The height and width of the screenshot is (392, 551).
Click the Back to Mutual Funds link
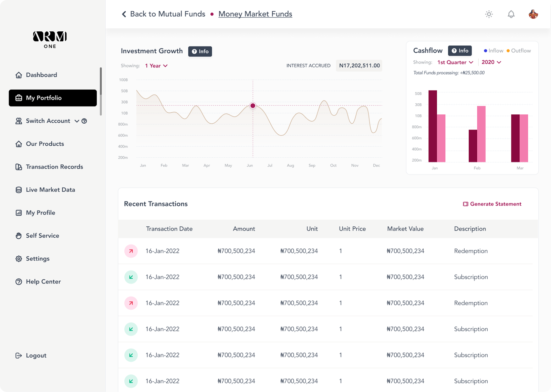pos(167,14)
